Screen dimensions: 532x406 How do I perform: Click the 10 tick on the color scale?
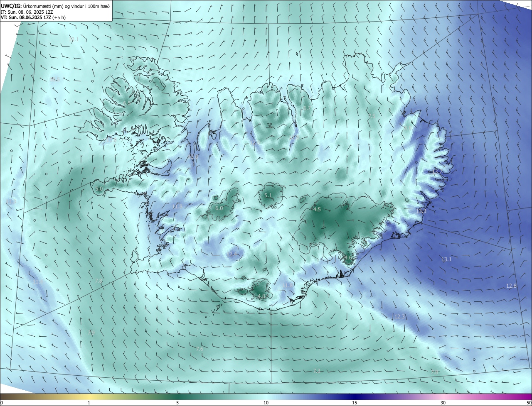click(266, 403)
